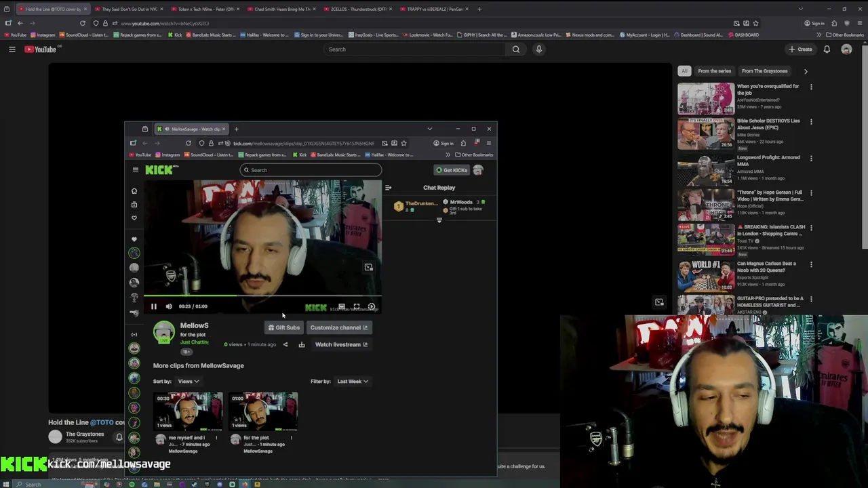
Task: Open SoundCloud bookmark in Kick browser window
Action: coord(209,155)
